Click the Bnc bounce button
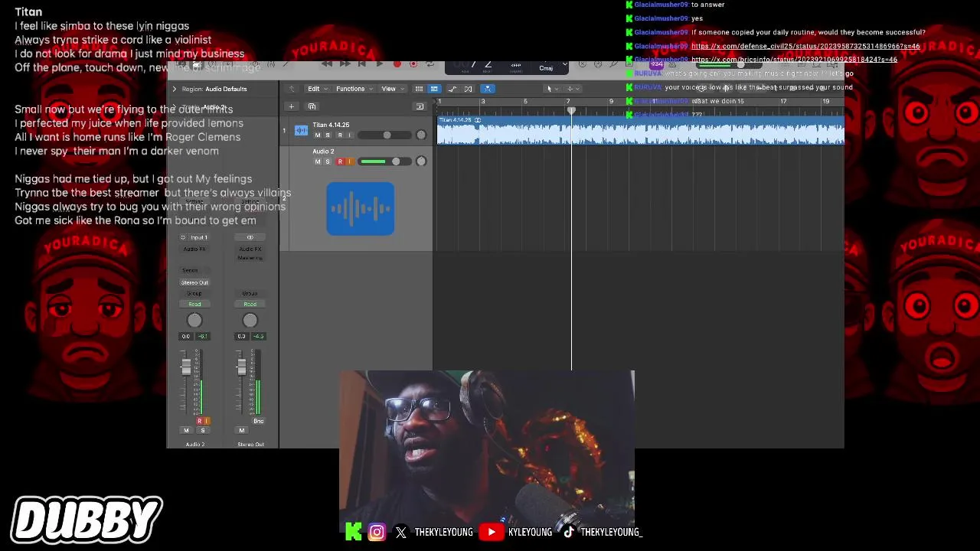 [258, 421]
